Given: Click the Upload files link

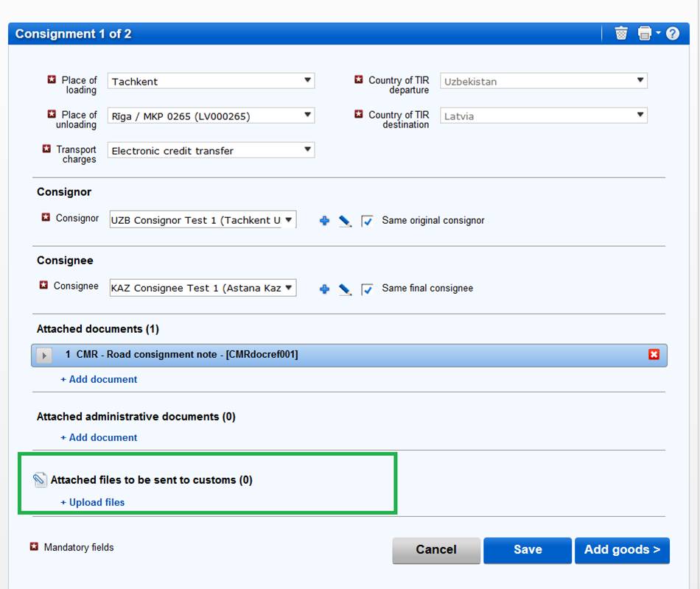Looking at the screenshot, I should [93, 502].
